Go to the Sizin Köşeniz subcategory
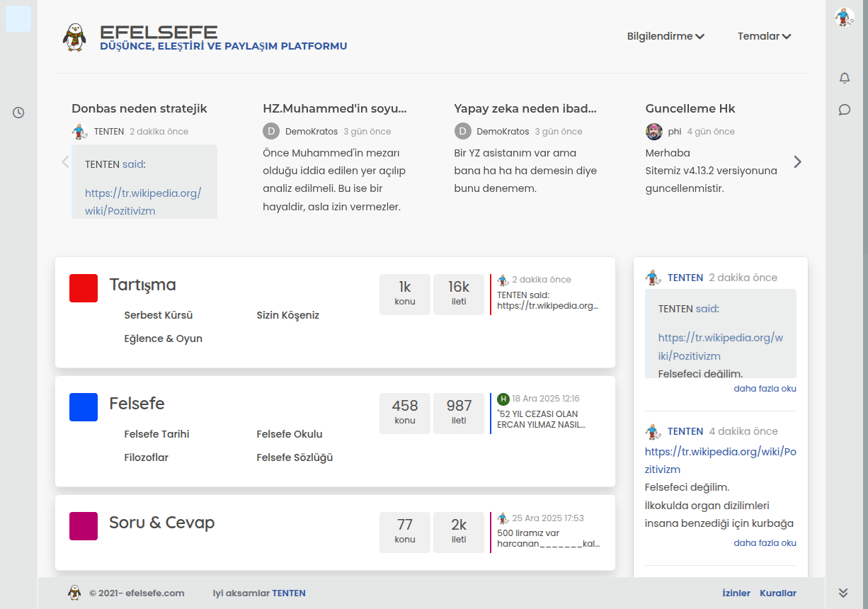 287,315
